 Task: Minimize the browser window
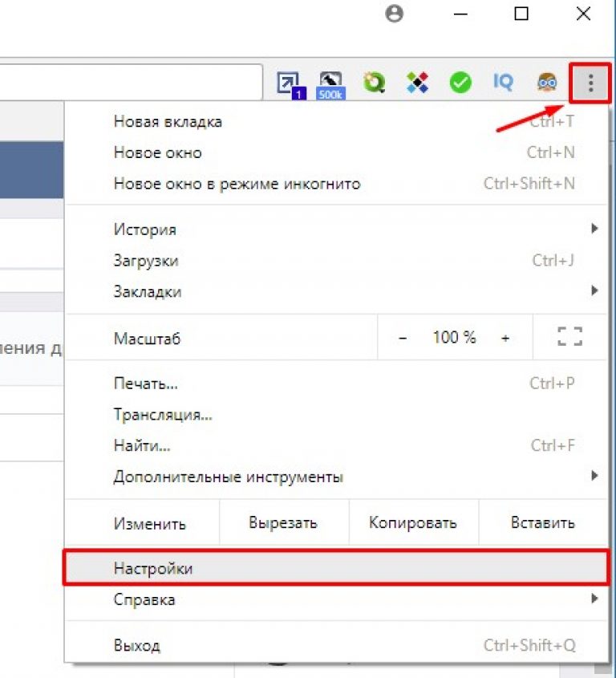click(461, 14)
